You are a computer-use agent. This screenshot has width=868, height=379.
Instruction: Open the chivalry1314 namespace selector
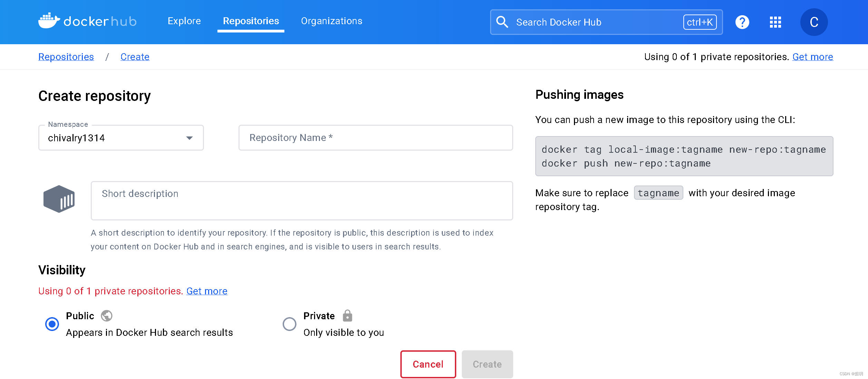coord(121,138)
